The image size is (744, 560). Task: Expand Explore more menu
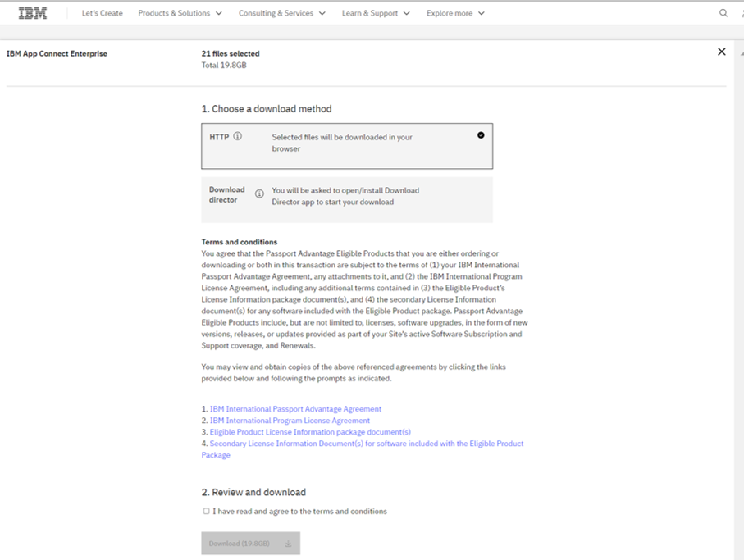point(455,13)
